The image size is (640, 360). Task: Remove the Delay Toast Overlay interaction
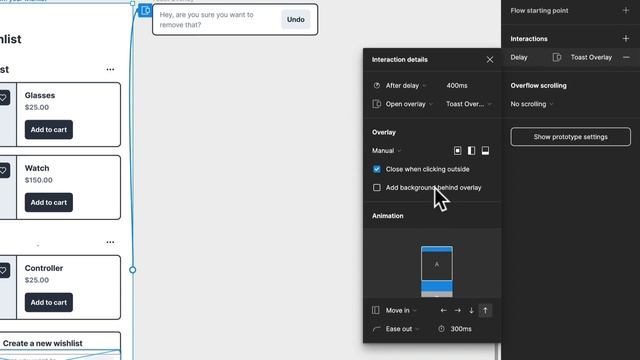pyautogui.click(x=626, y=58)
